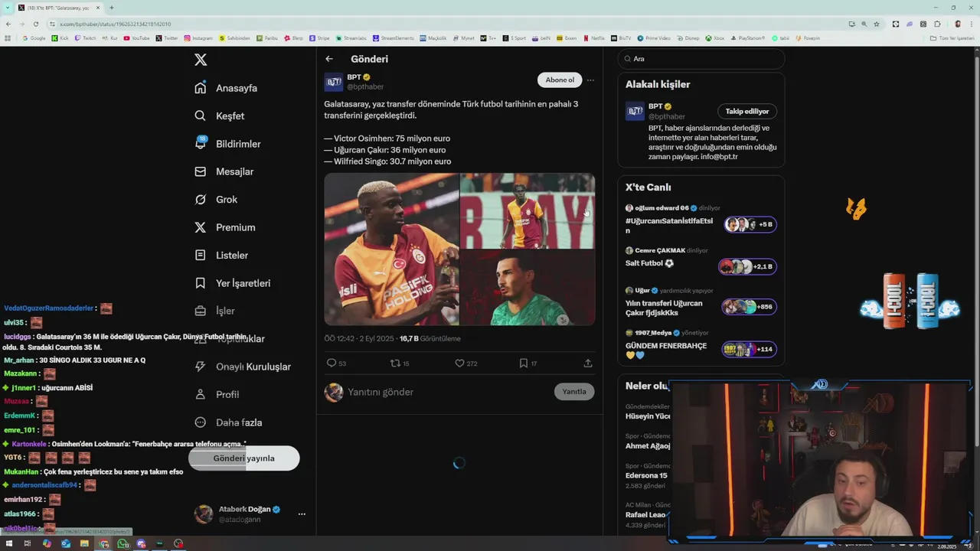Open a new browser tab

112,8
